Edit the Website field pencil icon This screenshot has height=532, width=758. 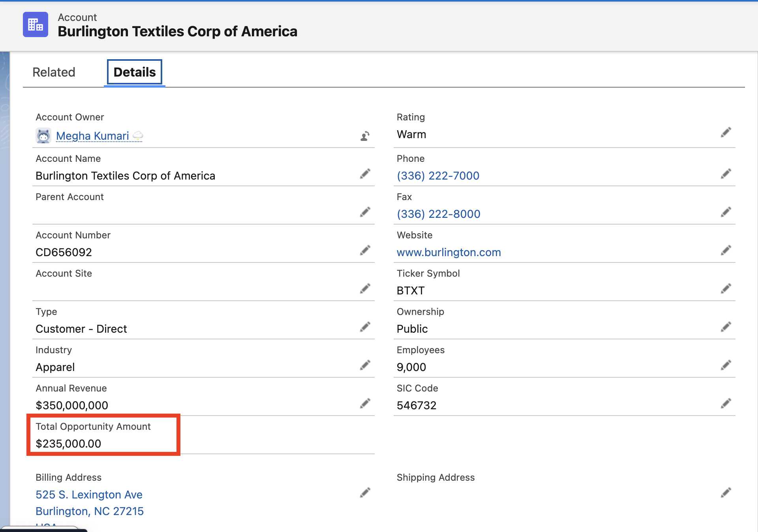(726, 250)
